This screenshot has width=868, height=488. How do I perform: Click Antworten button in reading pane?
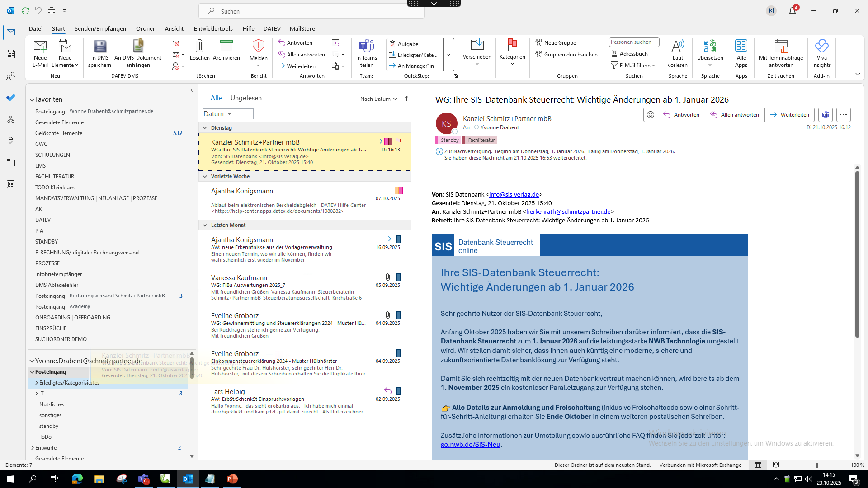[x=681, y=115]
